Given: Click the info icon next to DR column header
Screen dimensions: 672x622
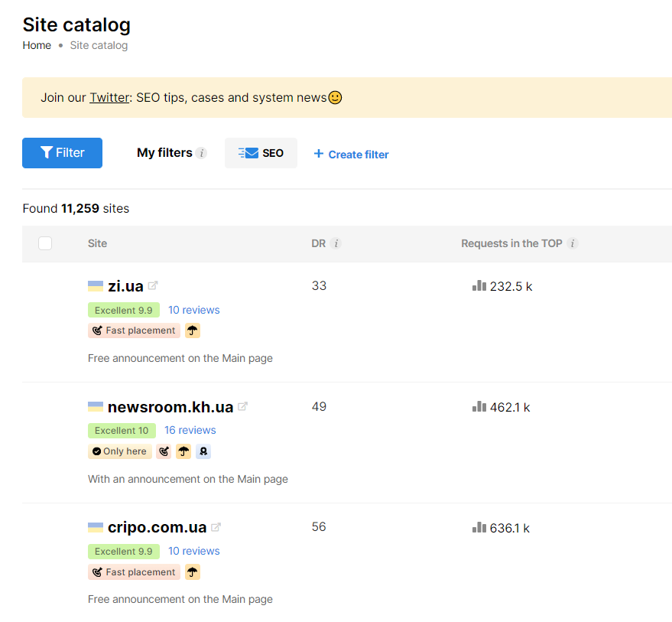Looking at the screenshot, I should [336, 243].
